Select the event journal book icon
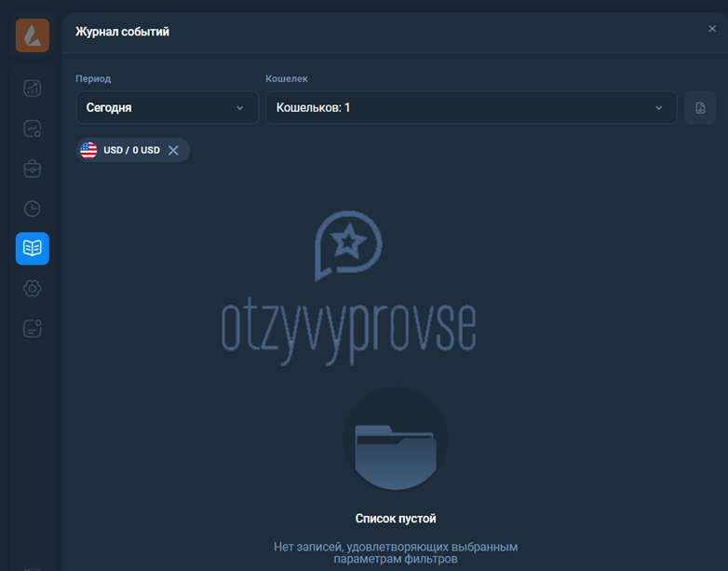The width and height of the screenshot is (728, 571). click(x=32, y=249)
